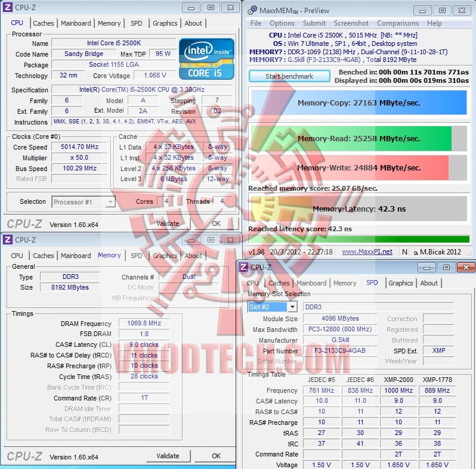The height and width of the screenshot is (469, 476).
Task: Open SPD tab in Memory CPU-Z window
Action: pyautogui.click(x=137, y=256)
